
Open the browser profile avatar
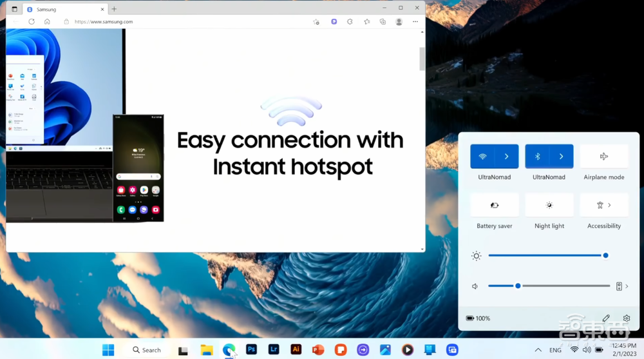click(x=399, y=22)
